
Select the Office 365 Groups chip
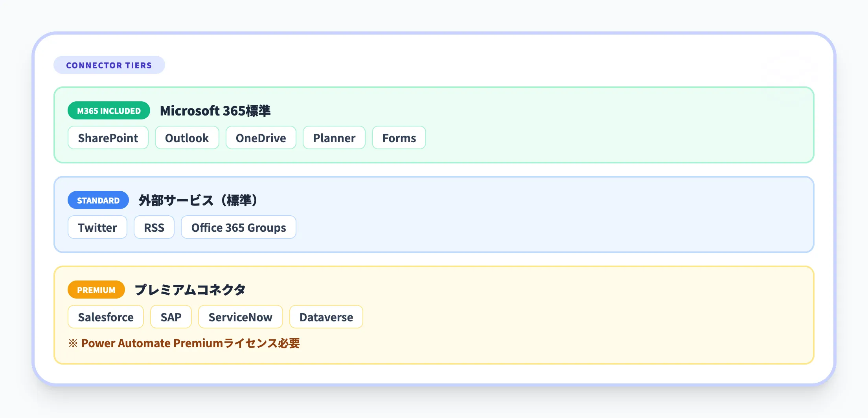238,227
